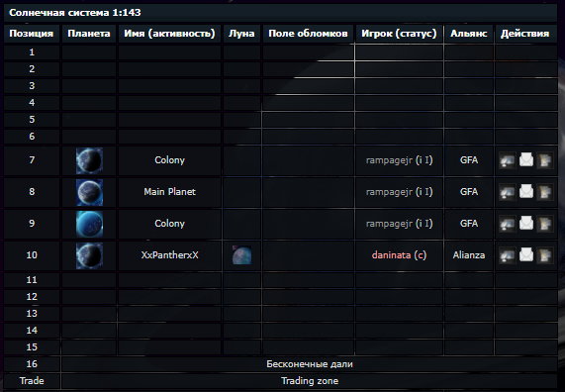Click the notepad icon in Main Planet row

[x=545, y=192]
